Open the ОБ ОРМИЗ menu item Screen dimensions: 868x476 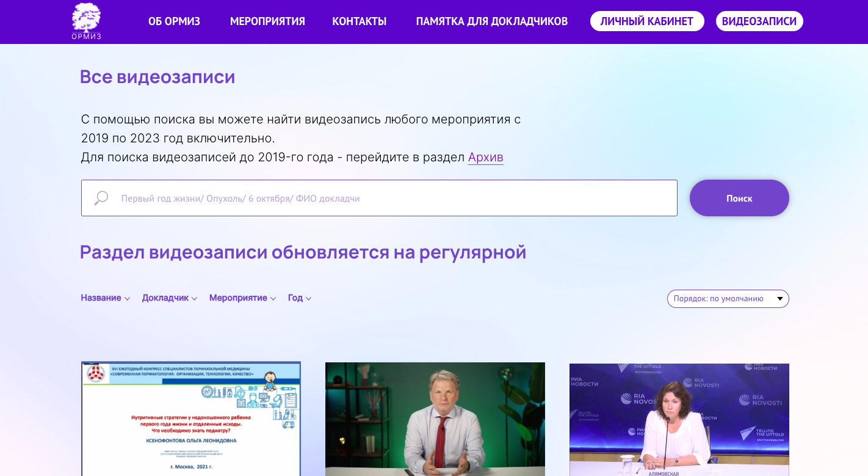pyautogui.click(x=174, y=21)
